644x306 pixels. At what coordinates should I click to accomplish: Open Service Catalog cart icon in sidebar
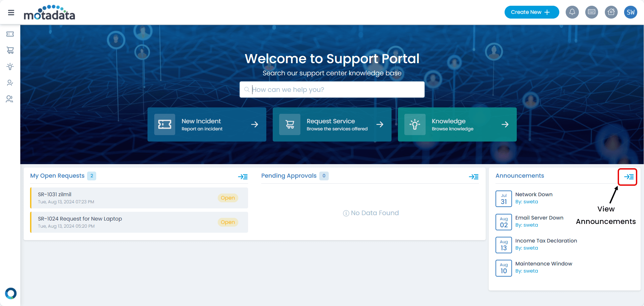[x=10, y=50]
